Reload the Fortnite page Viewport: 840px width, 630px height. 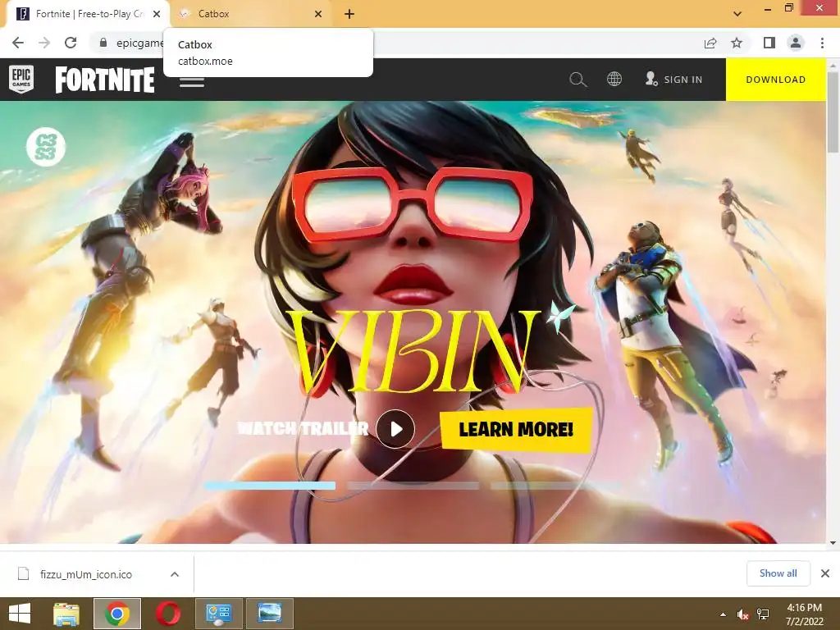71,43
